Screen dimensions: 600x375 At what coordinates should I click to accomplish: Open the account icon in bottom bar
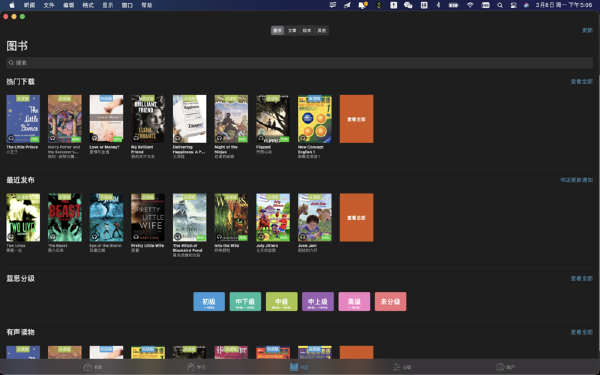(x=500, y=367)
